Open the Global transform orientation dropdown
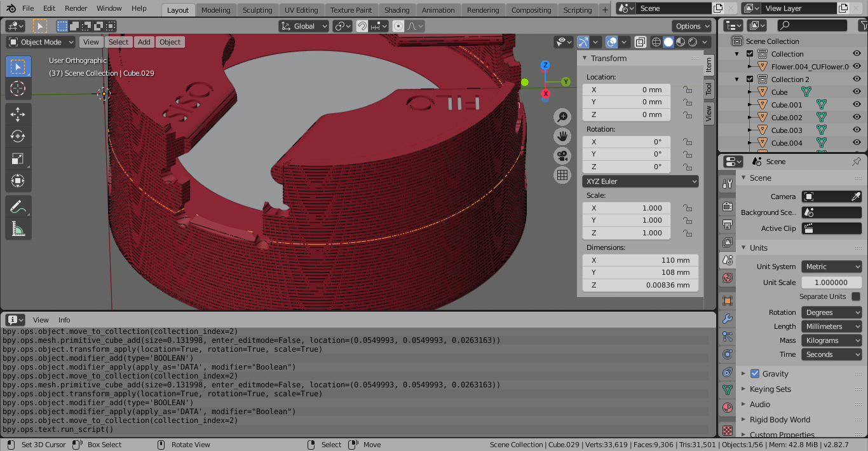This screenshot has height=451, width=868. [304, 26]
